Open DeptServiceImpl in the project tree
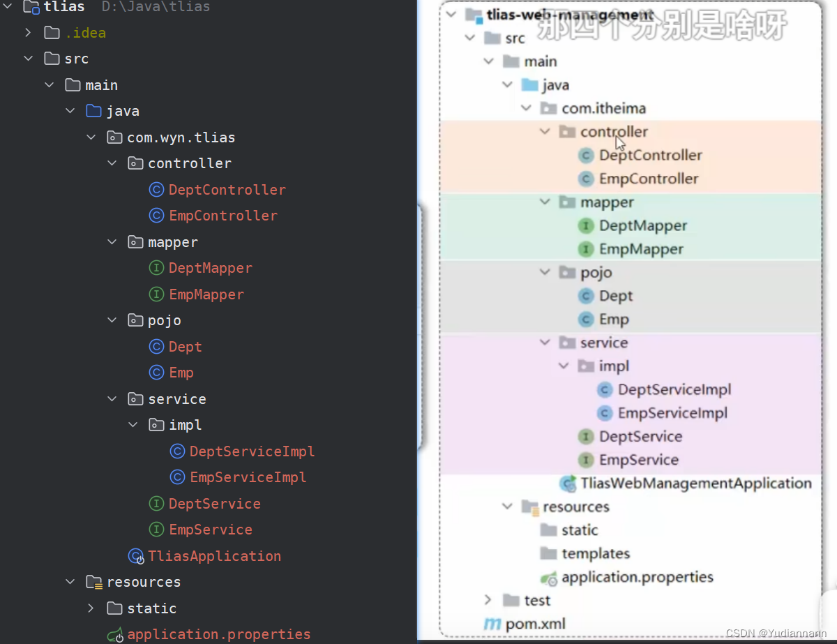 251,451
